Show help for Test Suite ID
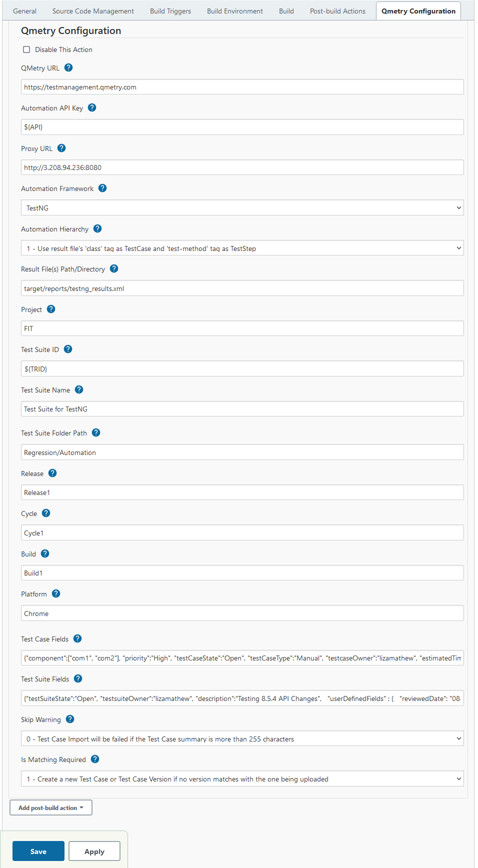The image size is (478, 868). 68,349
